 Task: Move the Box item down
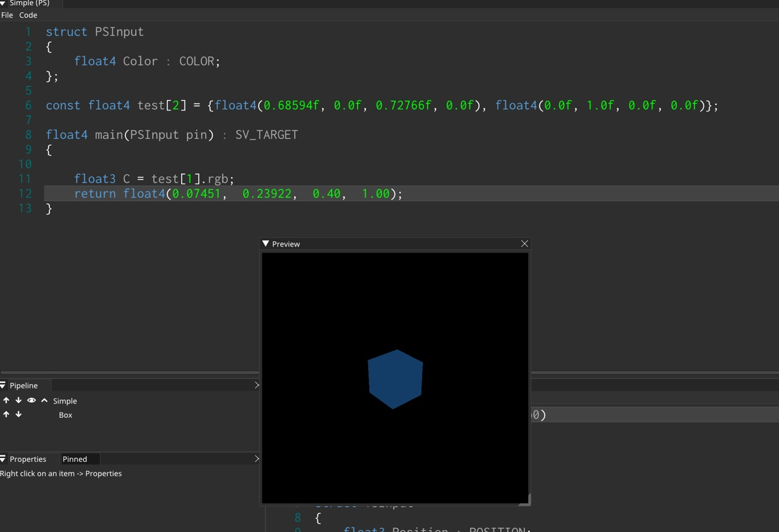click(x=19, y=415)
